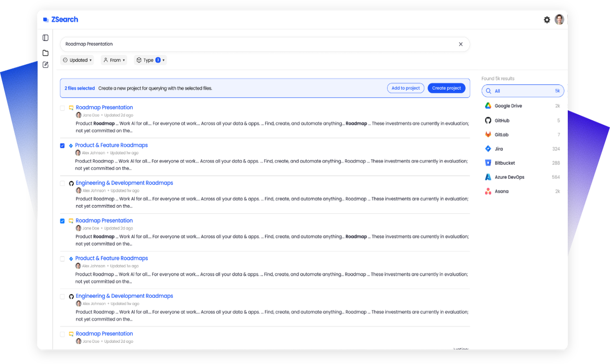610x364 pixels.
Task: Click the Create project button
Action: [x=446, y=88]
